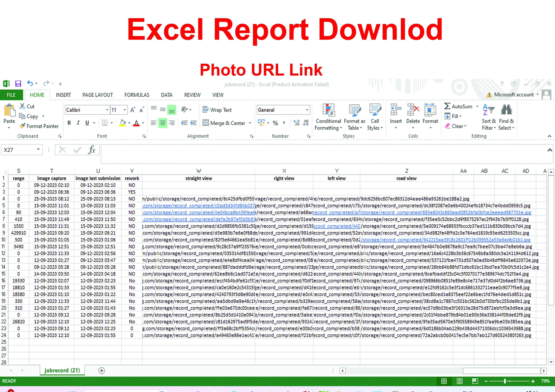Decrease decimal places
Image resolution: width=555 pixels, height=392 pixels.
[x=306, y=123]
